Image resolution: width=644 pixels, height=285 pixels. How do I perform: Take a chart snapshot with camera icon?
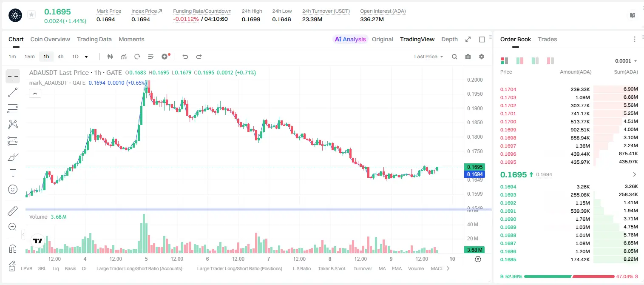[468, 57]
